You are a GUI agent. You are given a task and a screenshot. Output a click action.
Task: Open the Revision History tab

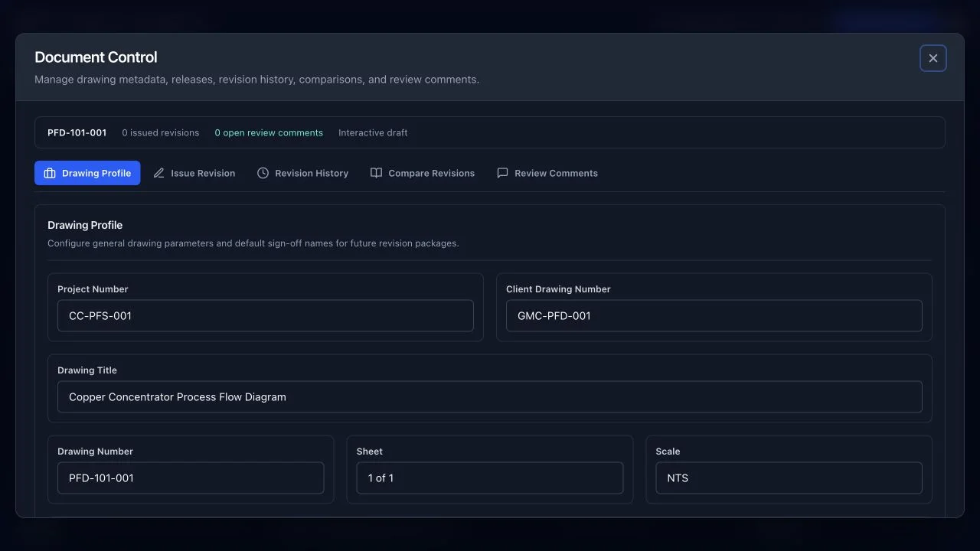point(303,173)
